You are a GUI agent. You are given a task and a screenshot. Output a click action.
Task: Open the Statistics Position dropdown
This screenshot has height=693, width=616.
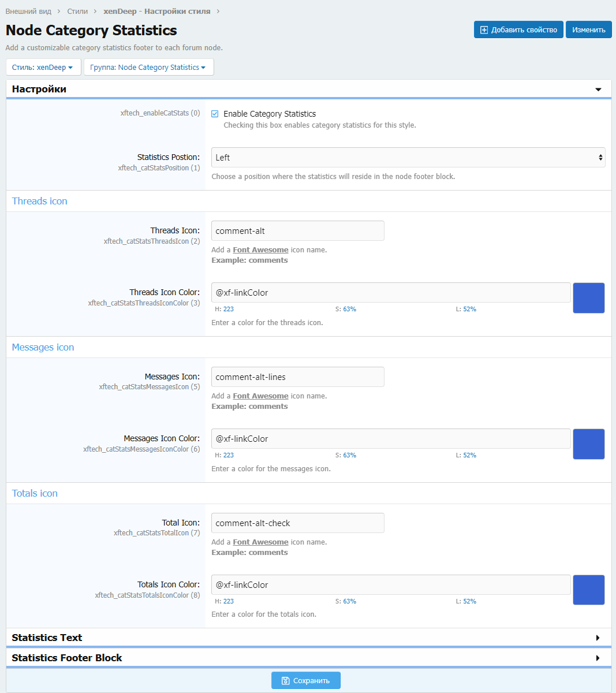[x=408, y=158]
